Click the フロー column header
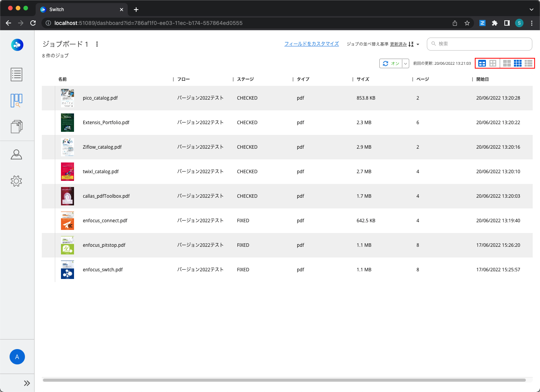Image resolution: width=540 pixels, height=392 pixels. pos(183,79)
